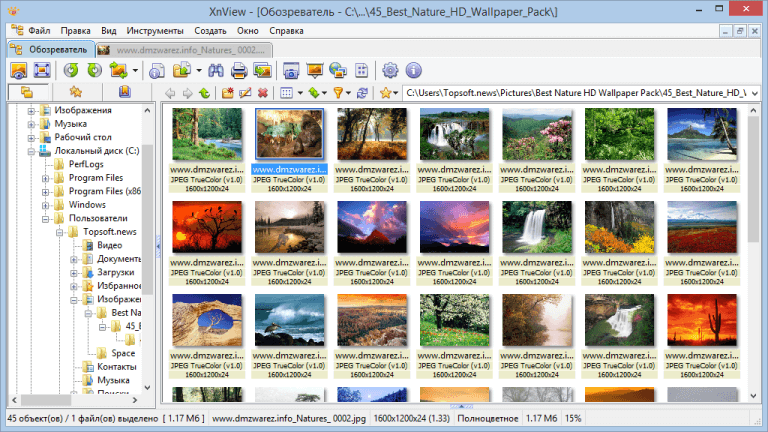Image resolution: width=768 pixels, height=432 pixels.
Task: Select the Видео folder
Action: point(109,245)
